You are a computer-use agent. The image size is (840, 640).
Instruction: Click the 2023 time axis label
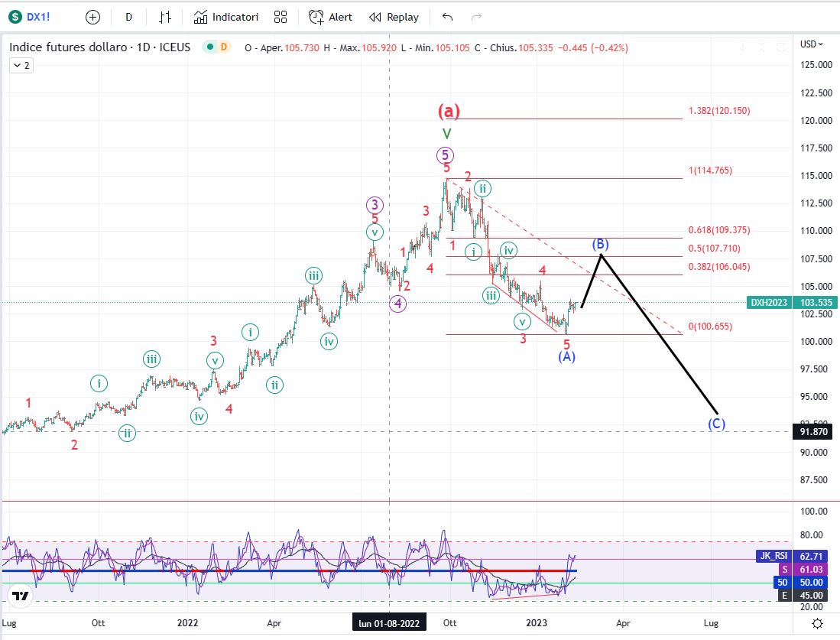click(x=537, y=623)
